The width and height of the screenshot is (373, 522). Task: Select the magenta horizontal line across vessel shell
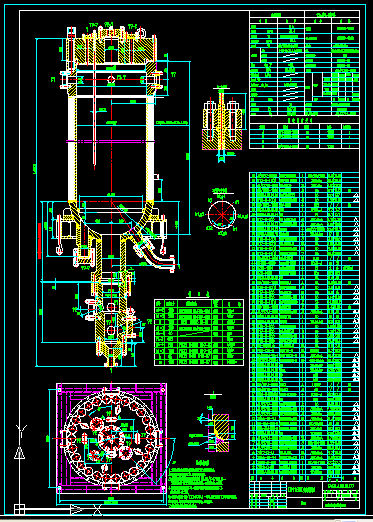pos(111,141)
